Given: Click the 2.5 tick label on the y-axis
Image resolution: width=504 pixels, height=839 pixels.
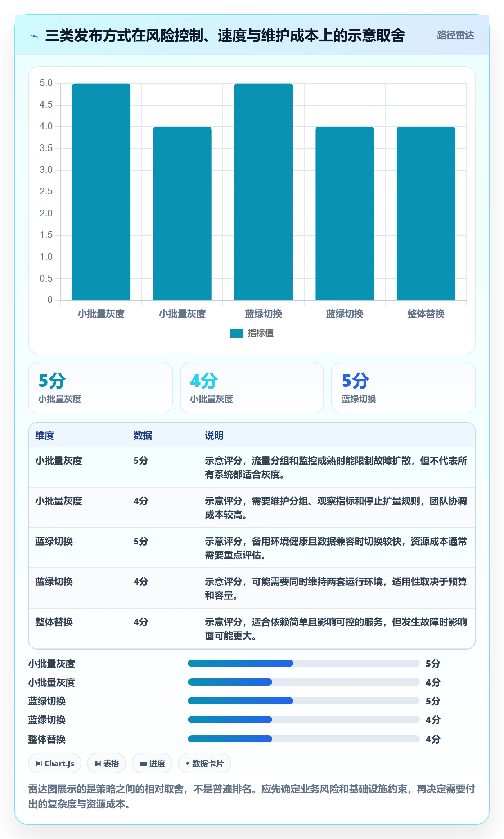Looking at the screenshot, I should 46,192.
